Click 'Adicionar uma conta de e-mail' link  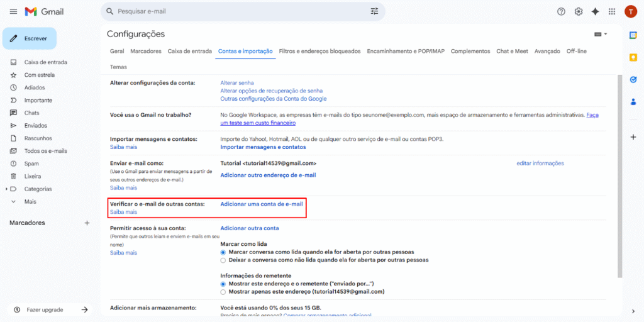click(261, 204)
